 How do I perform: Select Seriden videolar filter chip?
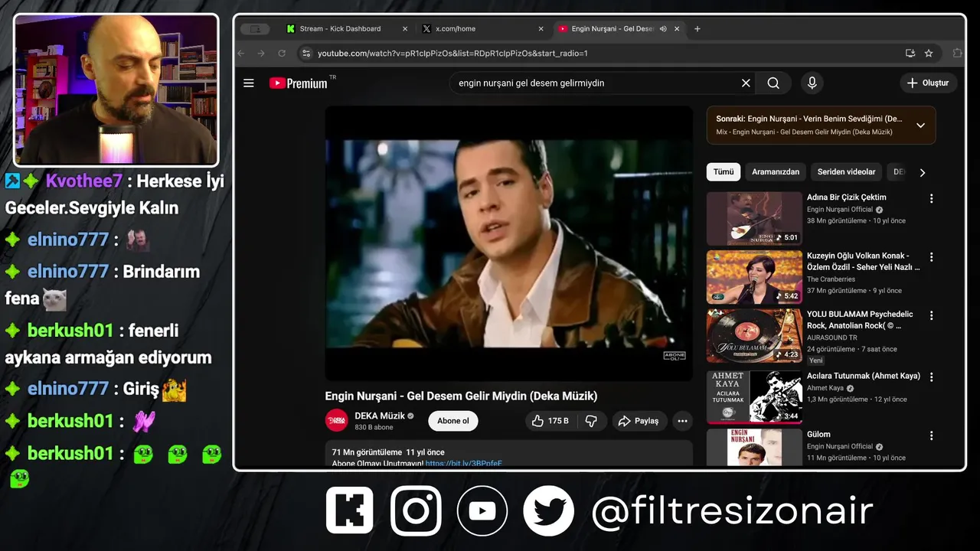[x=846, y=172]
